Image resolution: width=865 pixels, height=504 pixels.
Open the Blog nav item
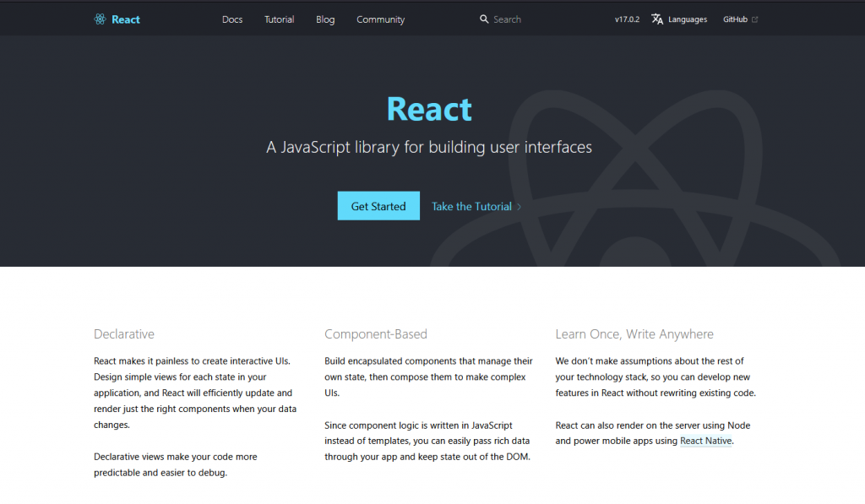[325, 19]
